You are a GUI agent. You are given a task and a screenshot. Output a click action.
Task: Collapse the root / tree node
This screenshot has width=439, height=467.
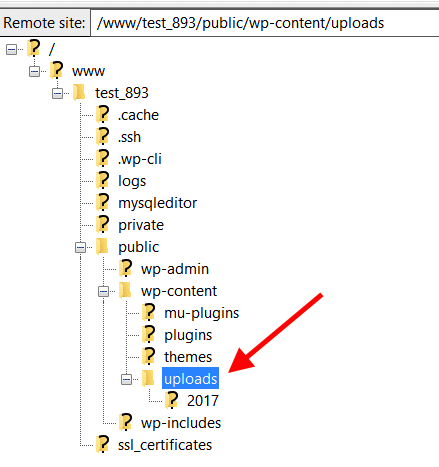(x=12, y=50)
